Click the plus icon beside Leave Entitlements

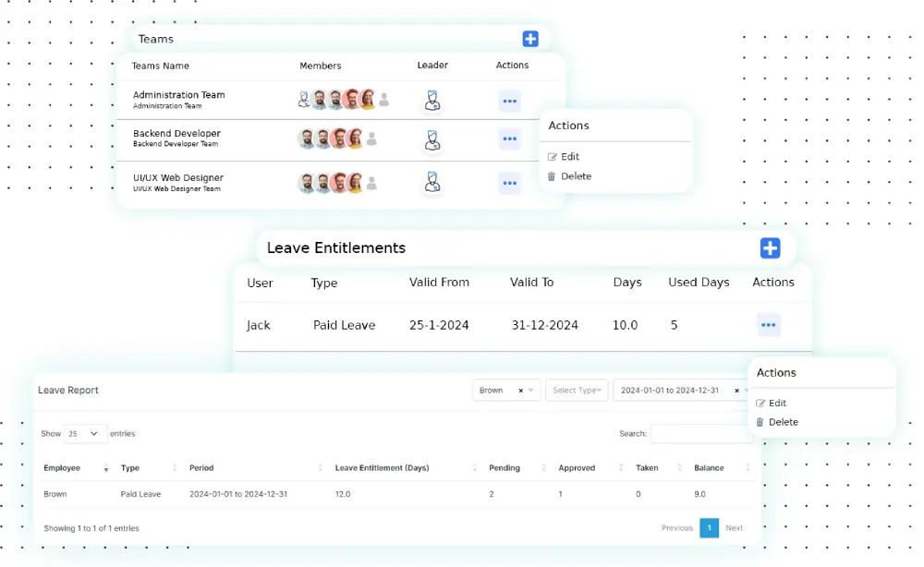[770, 248]
